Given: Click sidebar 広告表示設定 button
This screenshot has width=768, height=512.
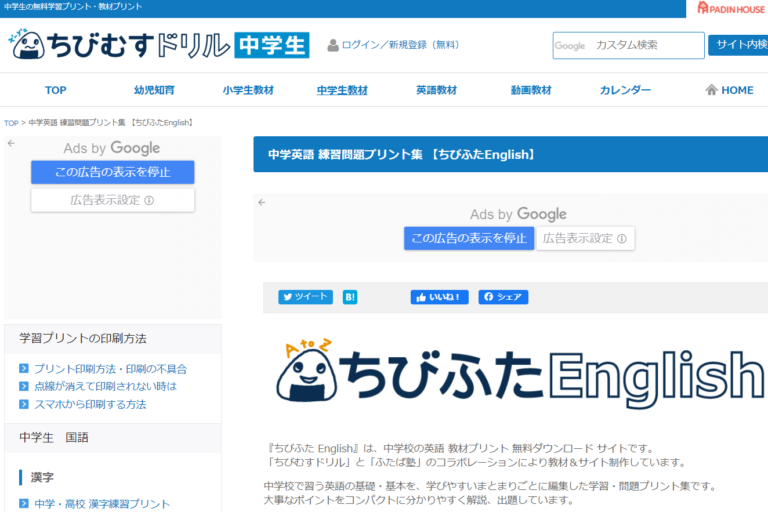Looking at the screenshot, I should [113, 200].
